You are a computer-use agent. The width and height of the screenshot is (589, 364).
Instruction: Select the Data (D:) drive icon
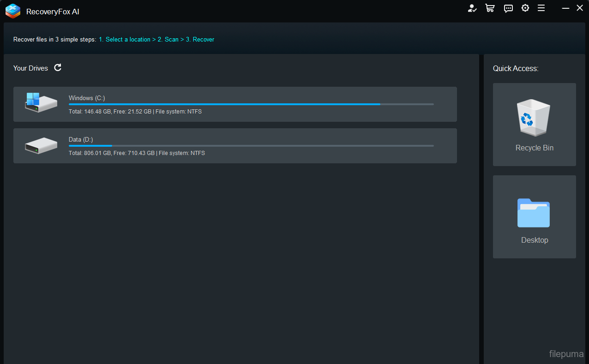point(41,145)
